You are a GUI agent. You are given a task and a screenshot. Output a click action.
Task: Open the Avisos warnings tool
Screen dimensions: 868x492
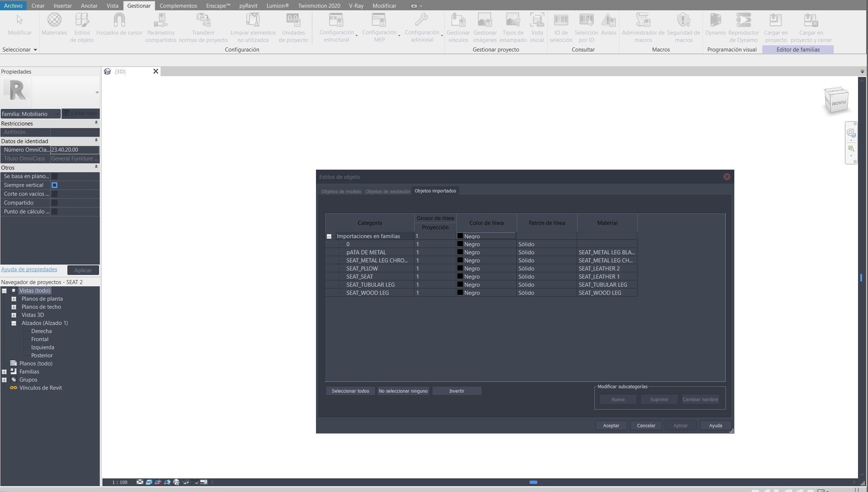(x=608, y=20)
